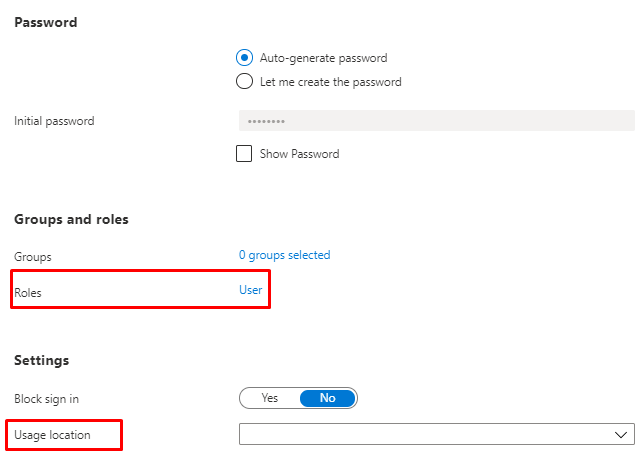Enable the Show Password checkbox
The image size is (640, 466).
pyautogui.click(x=244, y=154)
